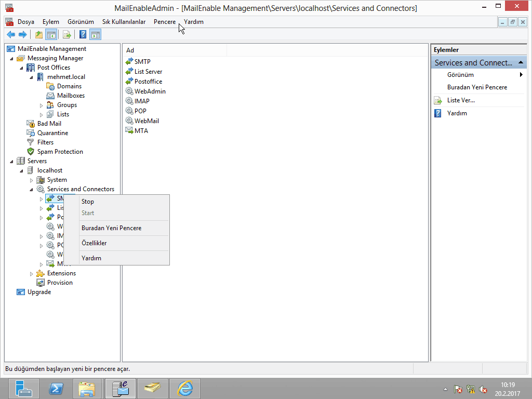Open the Görünüm menu in menu bar
Viewport: 532px width, 399px height.
pos(81,22)
